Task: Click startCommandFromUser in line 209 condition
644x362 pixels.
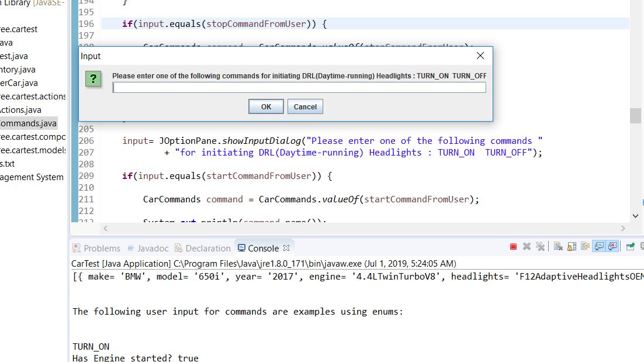Action: (x=259, y=176)
